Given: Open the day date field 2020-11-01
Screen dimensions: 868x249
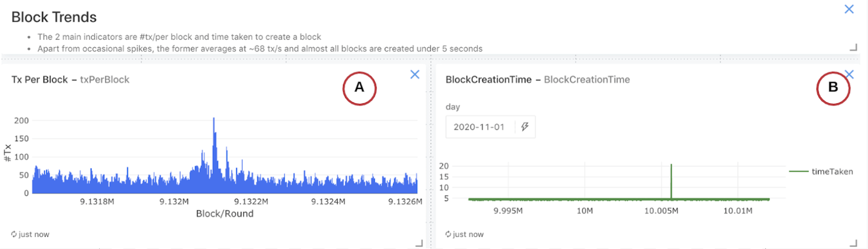Looking at the screenshot, I should [x=479, y=127].
